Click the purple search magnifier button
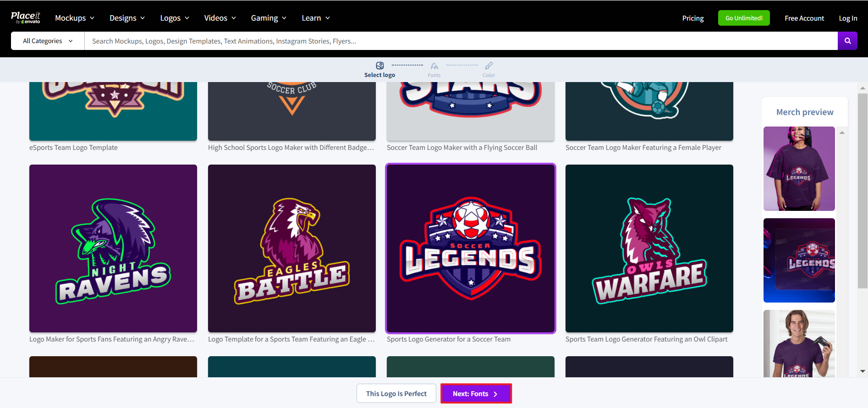The width and height of the screenshot is (868, 408). point(847,41)
